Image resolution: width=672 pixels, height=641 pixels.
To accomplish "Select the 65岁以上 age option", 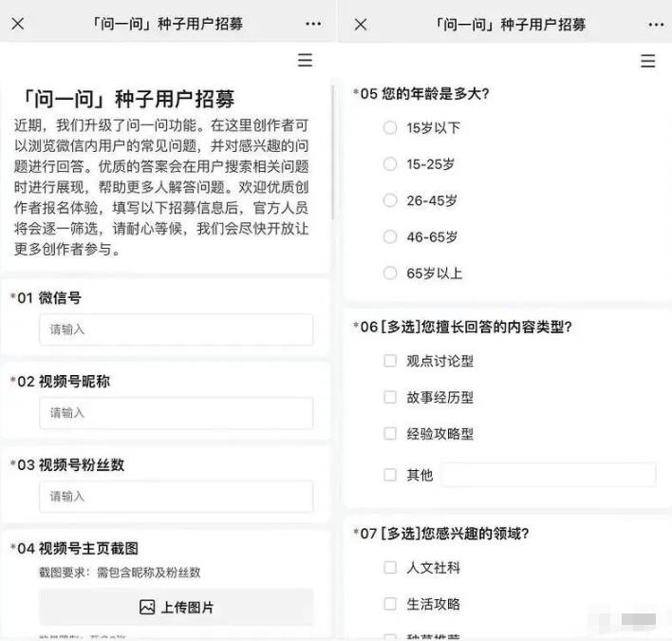I will point(390,273).
